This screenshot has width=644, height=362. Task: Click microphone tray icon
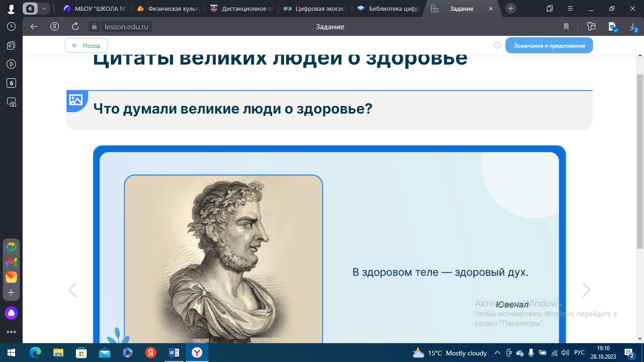pyautogui.click(x=531, y=353)
